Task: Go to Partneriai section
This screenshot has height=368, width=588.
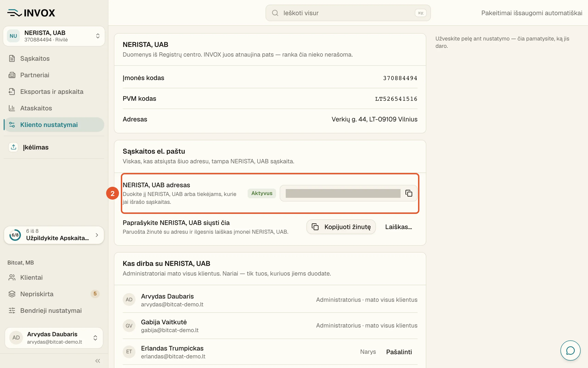Action: point(54,75)
